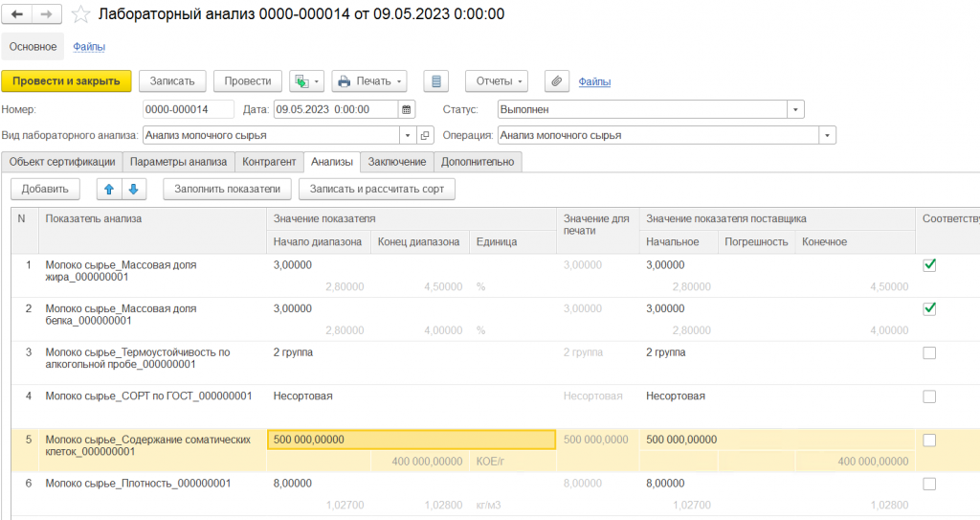The width and height of the screenshot is (980, 520).
Task: Move row up with the blue up arrow
Action: (109, 189)
